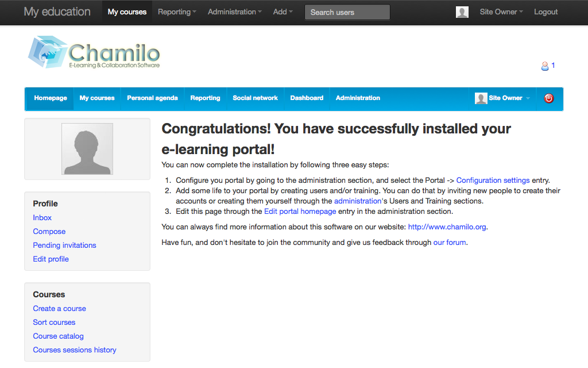The height and width of the screenshot is (368, 588).
Task: Click the profile avatar in the top dark bar
Action: pos(462,11)
